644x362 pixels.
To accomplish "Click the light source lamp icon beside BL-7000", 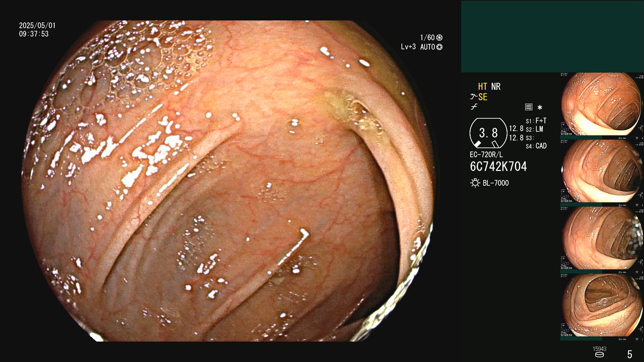I will point(475,183).
